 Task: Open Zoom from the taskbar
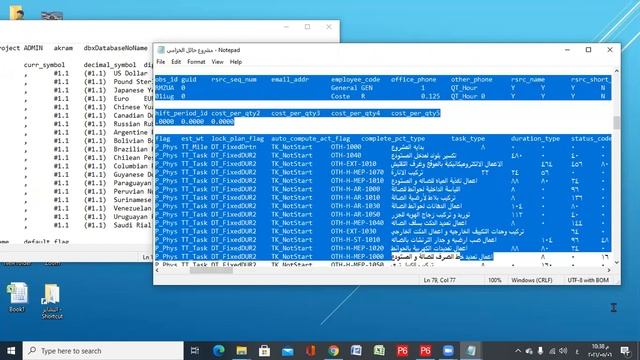(448, 351)
